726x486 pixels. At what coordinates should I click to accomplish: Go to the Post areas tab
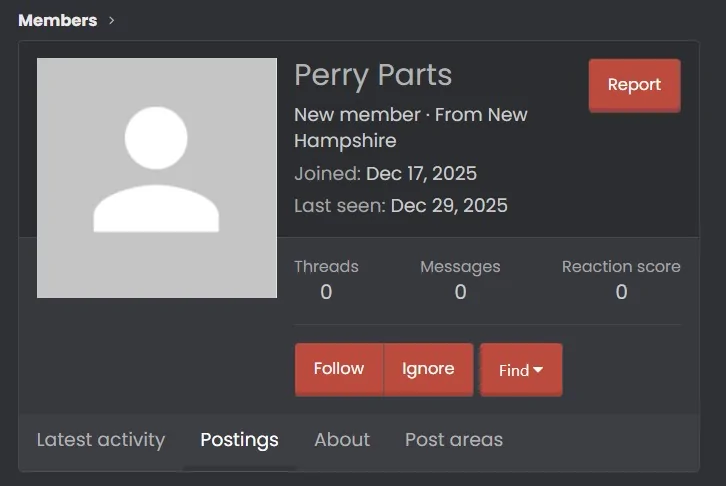[x=454, y=439]
